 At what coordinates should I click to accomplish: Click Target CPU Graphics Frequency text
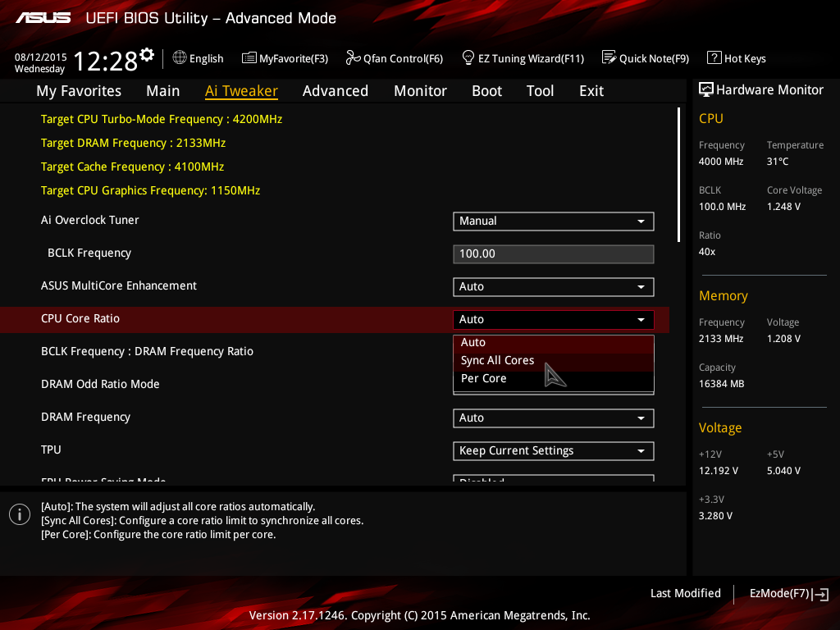pyautogui.click(x=151, y=190)
